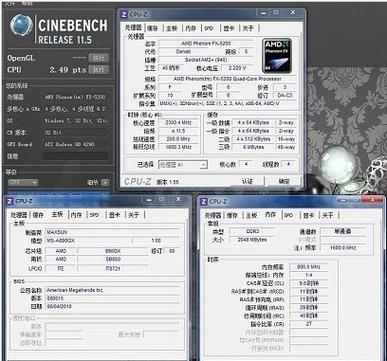Screen dimensions: 387x361
Task: Click the AMD Phenom FX-5200 name field
Action: [x=206, y=44]
